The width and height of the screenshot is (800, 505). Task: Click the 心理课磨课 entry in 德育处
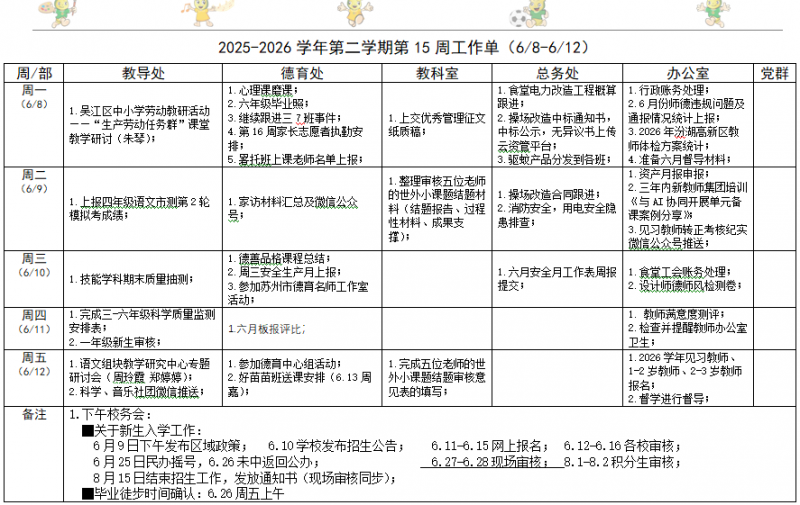click(261, 90)
